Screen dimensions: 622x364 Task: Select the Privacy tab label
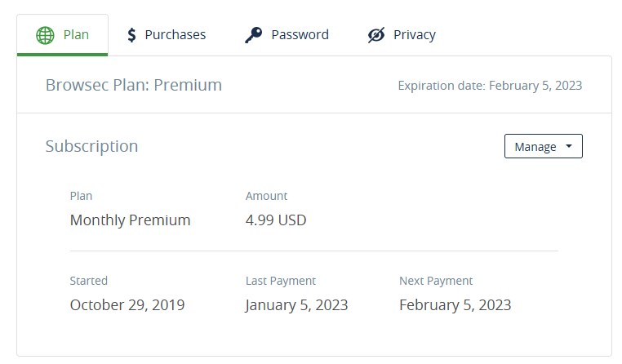tap(415, 35)
